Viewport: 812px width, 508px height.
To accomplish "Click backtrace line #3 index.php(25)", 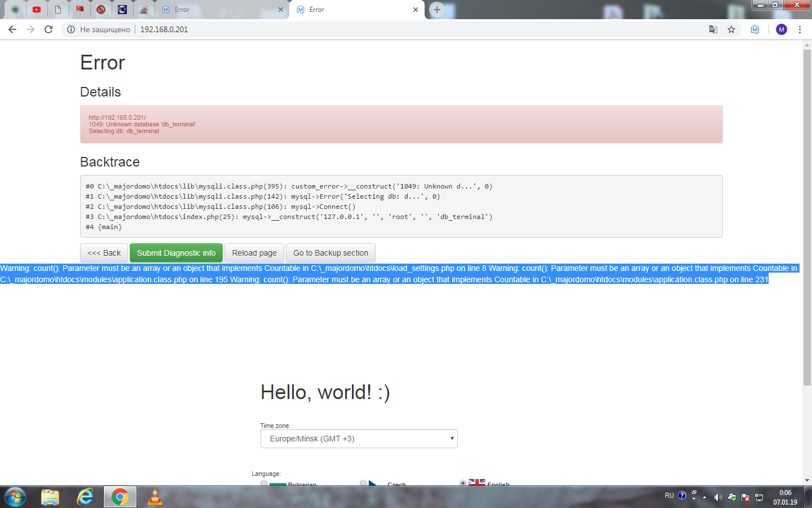I will tap(289, 217).
